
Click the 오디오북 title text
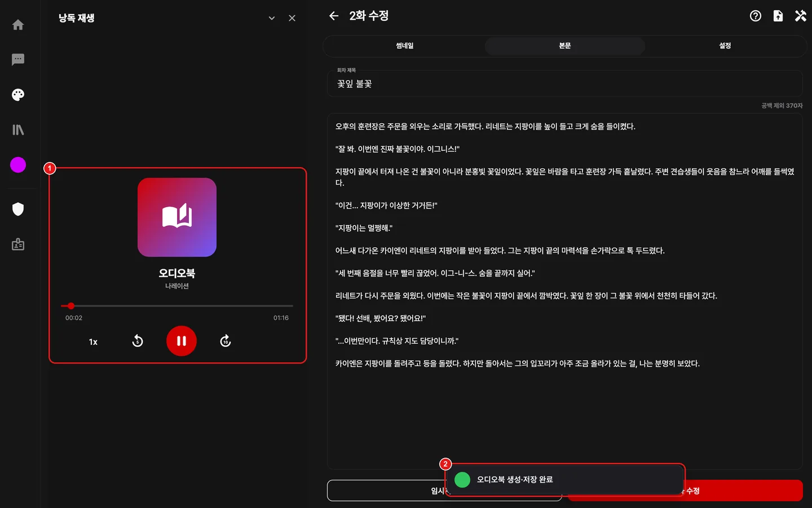tap(177, 273)
